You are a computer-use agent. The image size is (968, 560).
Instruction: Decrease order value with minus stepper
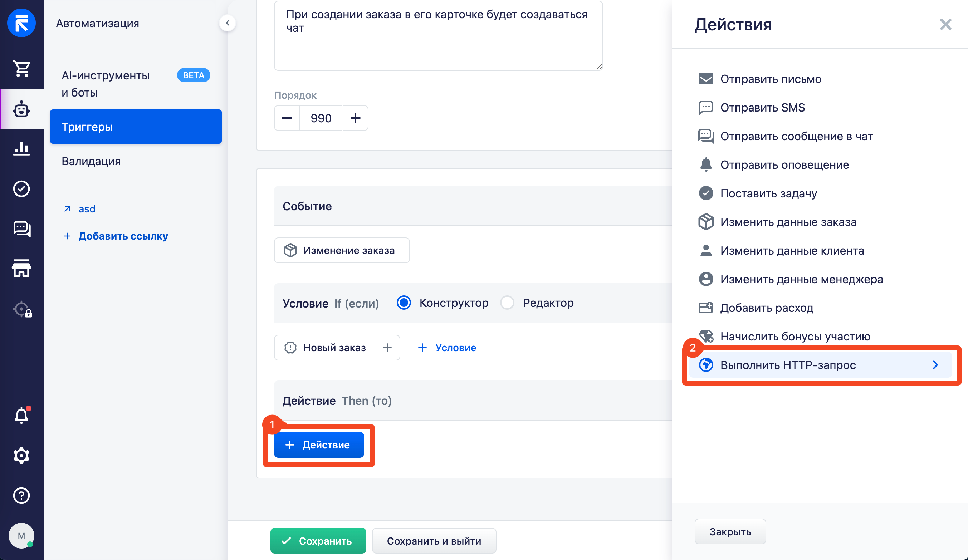point(287,118)
